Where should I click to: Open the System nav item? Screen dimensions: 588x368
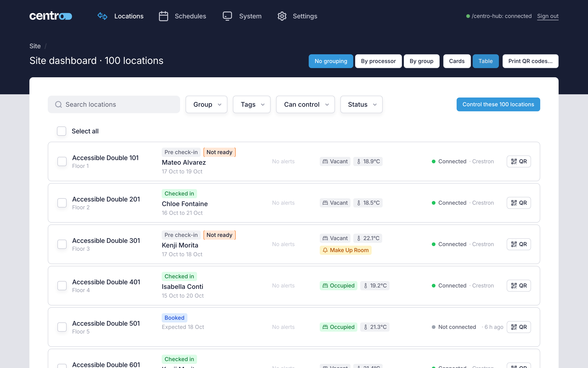[242, 16]
